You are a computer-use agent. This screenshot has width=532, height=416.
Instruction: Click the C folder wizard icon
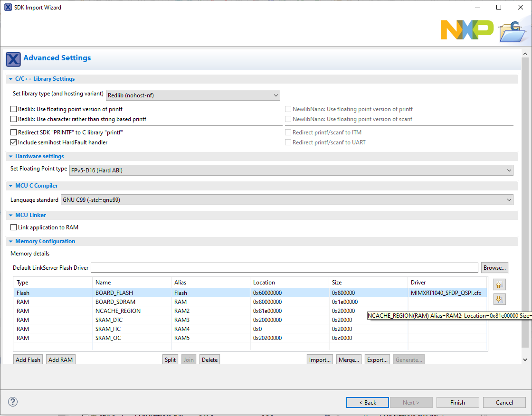pos(512,31)
